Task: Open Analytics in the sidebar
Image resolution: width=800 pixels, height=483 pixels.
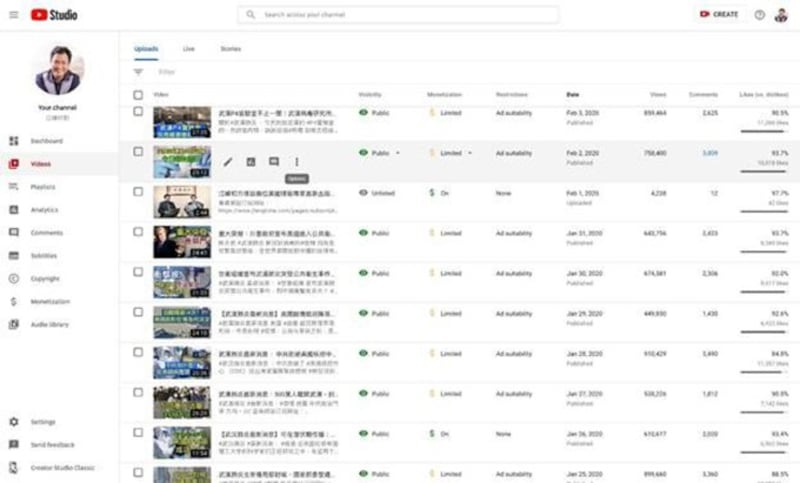Action: click(x=44, y=210)
